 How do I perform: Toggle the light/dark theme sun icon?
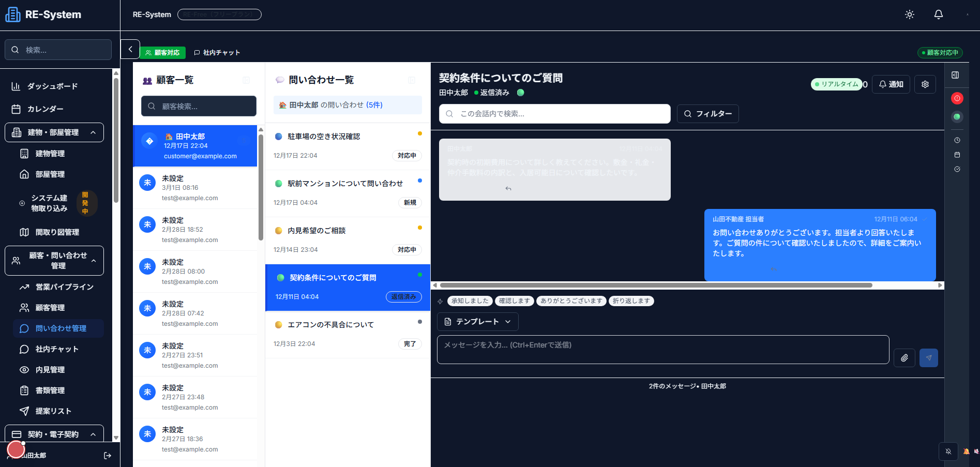(910, 14)
